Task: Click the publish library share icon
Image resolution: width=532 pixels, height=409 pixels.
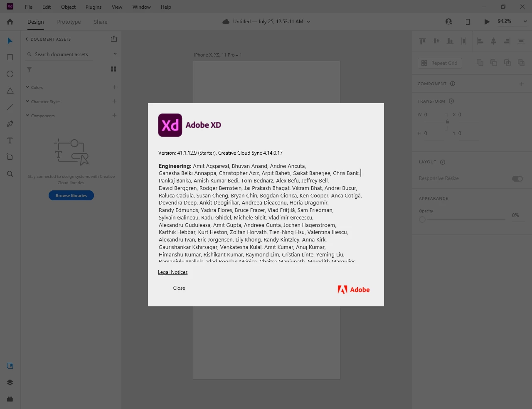Action: [x=114, y=39]
